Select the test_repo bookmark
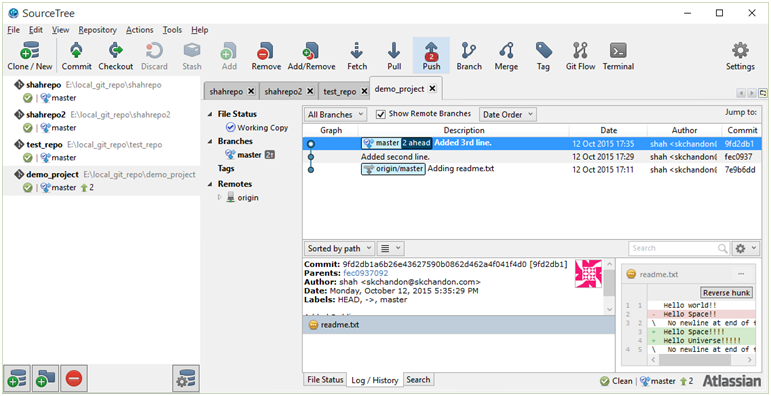This screenshot has height=396, width=771. pos(101,151)
